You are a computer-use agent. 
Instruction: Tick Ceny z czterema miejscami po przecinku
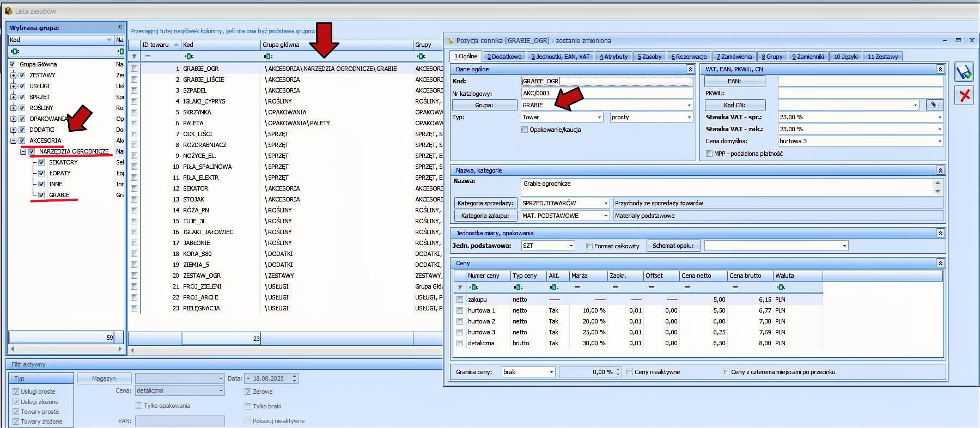726,372
